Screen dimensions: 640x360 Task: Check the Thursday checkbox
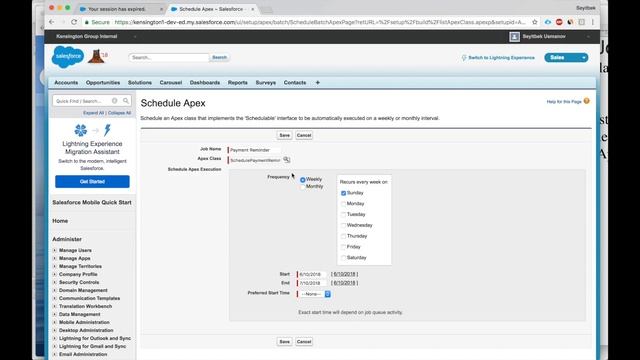click(x=343, y=236)
